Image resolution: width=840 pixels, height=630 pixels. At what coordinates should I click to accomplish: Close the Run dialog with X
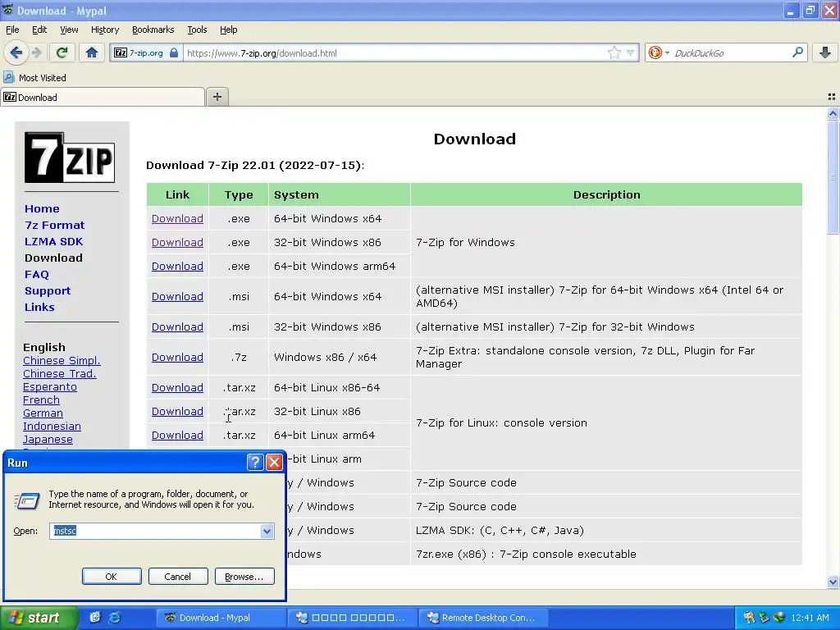[x=274, y=463]
